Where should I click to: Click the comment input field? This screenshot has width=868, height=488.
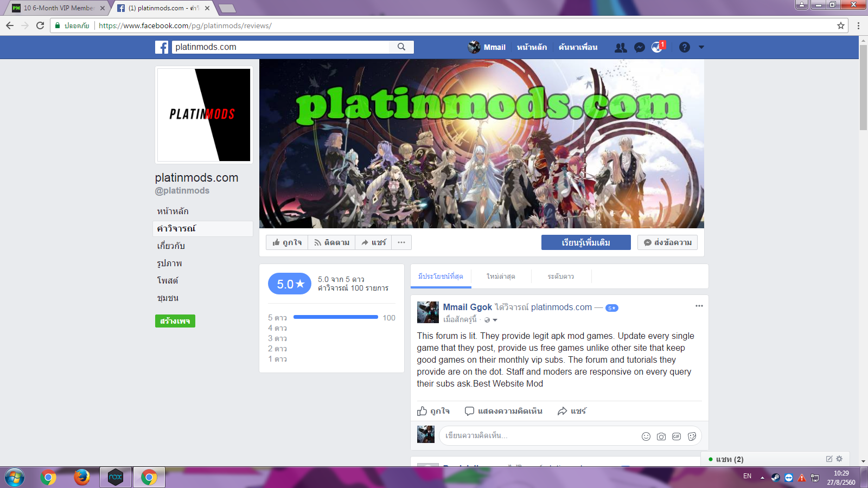pos(570,436)
